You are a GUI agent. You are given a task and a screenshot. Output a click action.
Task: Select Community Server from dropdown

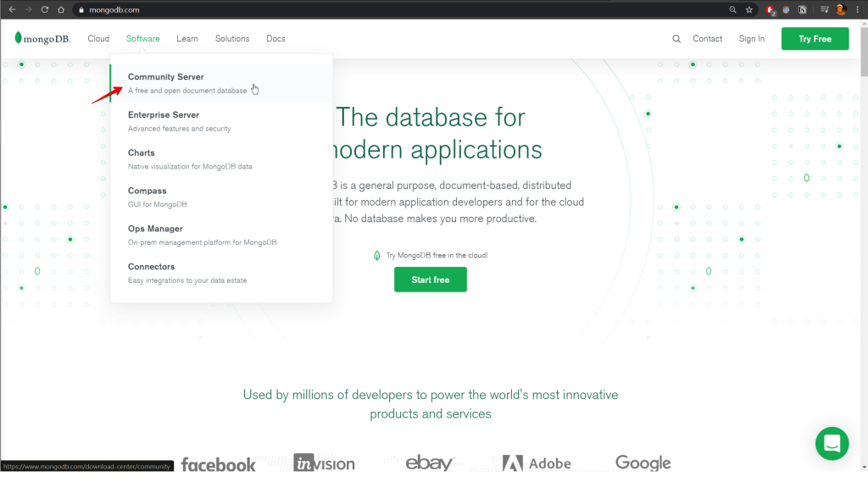click(221, 83)
